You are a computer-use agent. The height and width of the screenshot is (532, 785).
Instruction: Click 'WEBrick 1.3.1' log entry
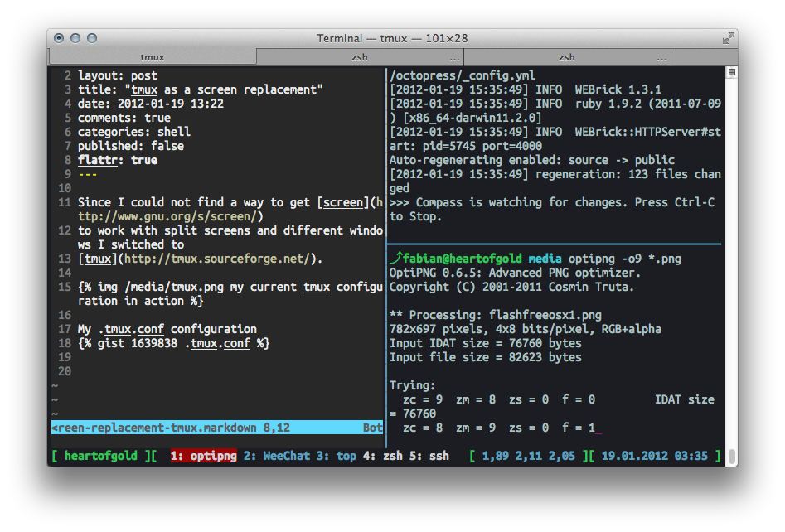[618, 89]
